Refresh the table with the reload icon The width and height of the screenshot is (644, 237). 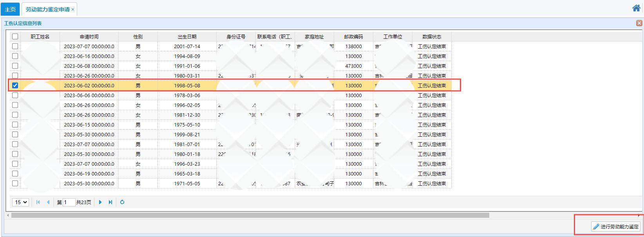click(x=122, y=202)
